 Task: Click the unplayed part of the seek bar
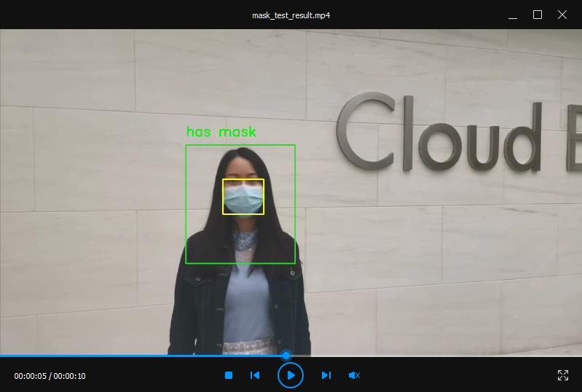[437, 356]
